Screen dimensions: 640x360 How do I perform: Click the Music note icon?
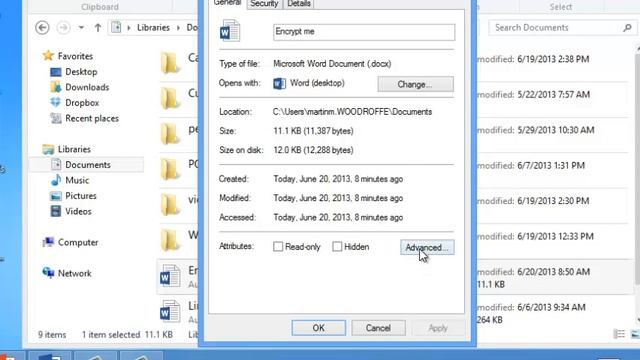pos(56,180)
